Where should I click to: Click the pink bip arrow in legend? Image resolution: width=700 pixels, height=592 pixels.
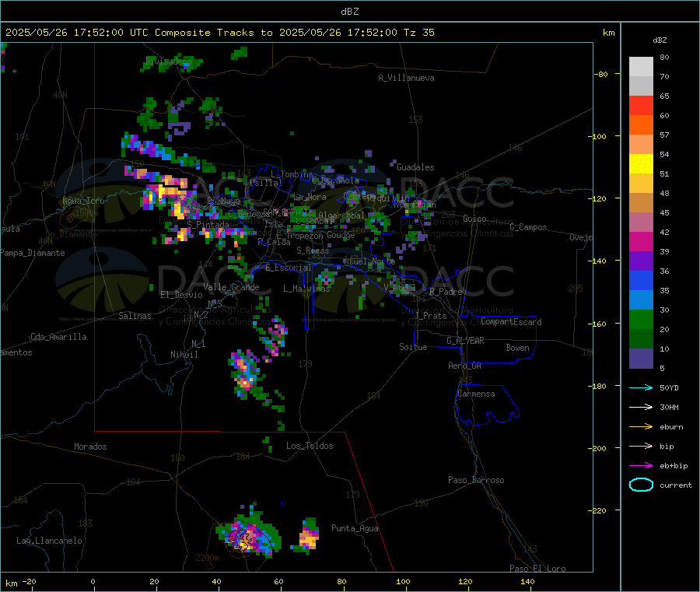point(641,446)
